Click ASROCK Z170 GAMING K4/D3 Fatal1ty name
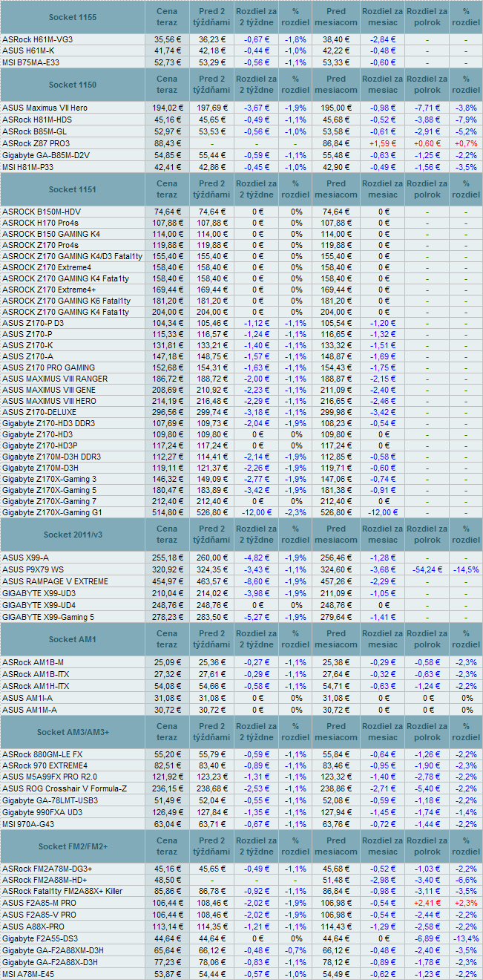 click(72, 256)
